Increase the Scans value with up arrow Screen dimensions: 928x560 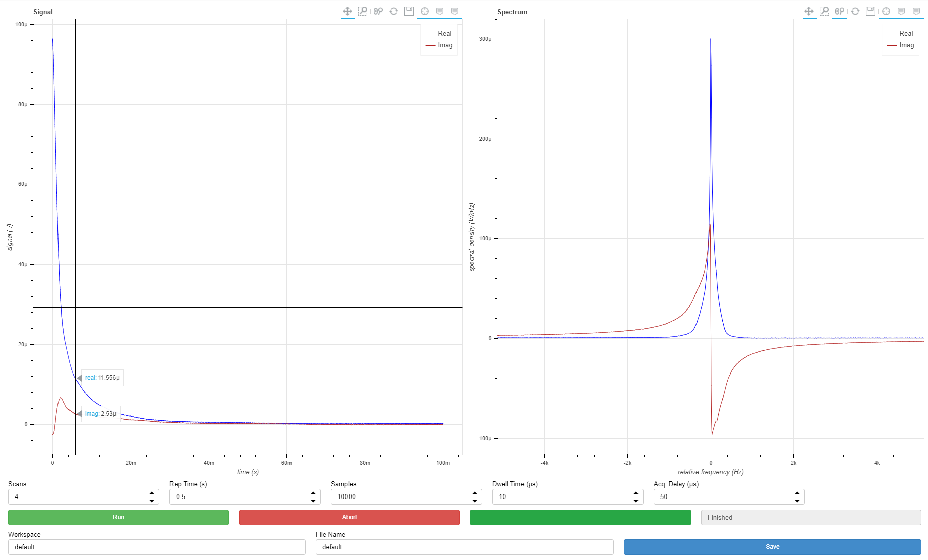[x=152, y=493]
